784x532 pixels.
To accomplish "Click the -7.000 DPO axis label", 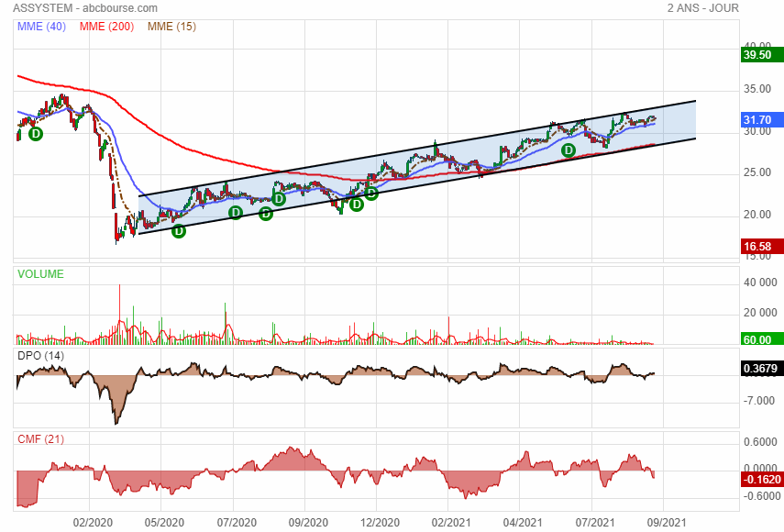I will point(758,401).
